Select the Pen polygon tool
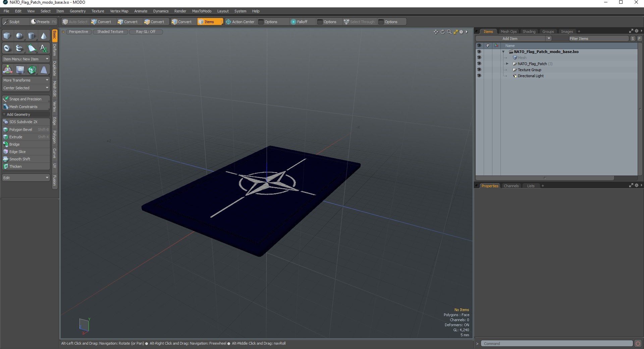644x349 pixels. click(x=32, y=48)
